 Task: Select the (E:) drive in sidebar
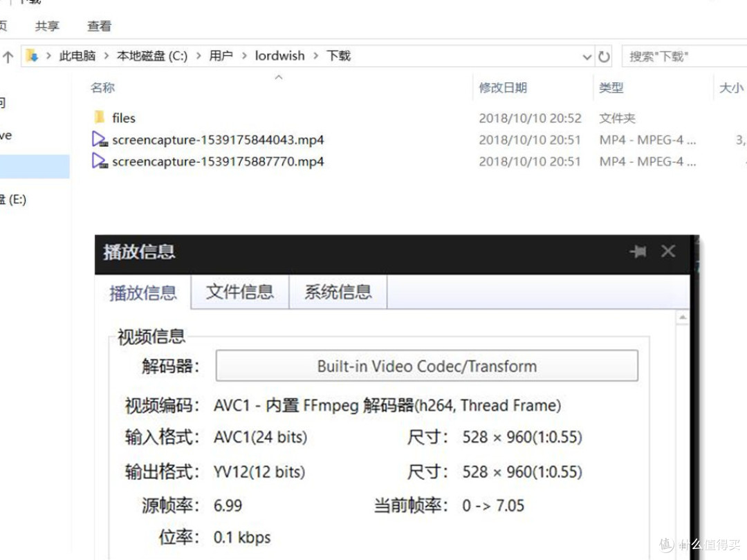(13, 200)
